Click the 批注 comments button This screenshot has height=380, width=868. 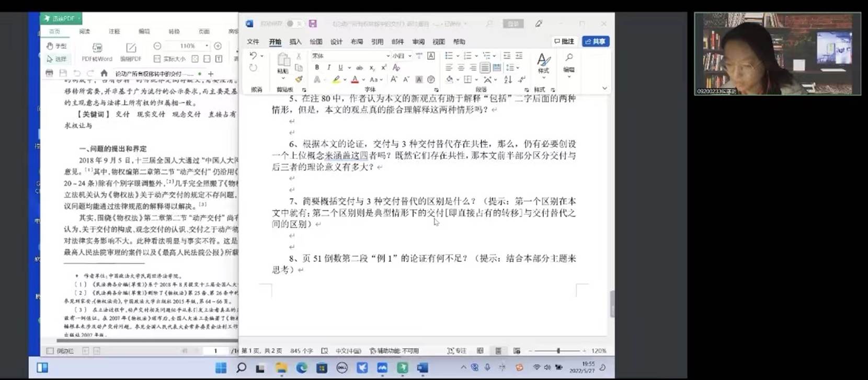coord(564,41)
